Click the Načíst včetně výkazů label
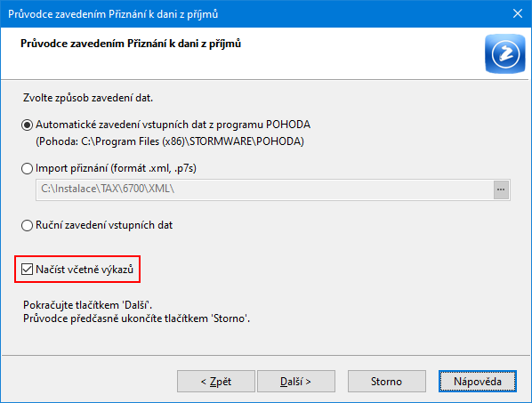Viewport: 532px width, 403px height. tap(85, 270)
